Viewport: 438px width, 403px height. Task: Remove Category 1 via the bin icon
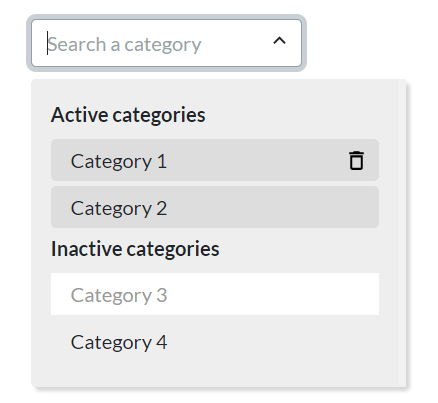[356, 160]
